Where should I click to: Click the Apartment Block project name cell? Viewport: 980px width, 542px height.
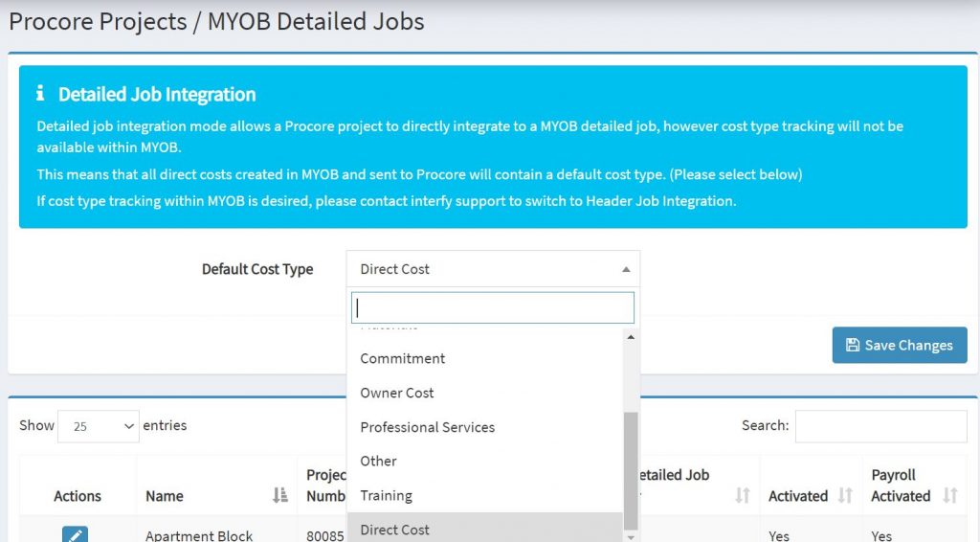click(x=199, y=535)
